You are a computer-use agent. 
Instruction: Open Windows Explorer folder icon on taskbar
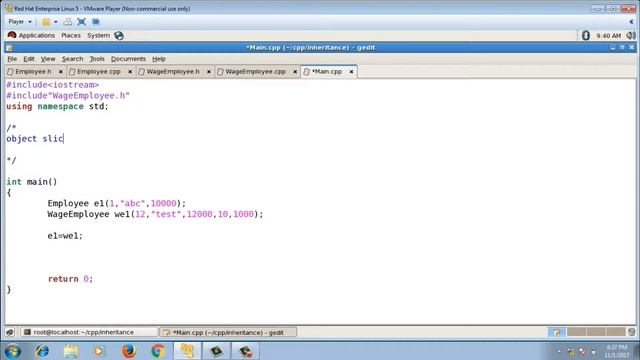pyautogui.click(x=71, y=351)
